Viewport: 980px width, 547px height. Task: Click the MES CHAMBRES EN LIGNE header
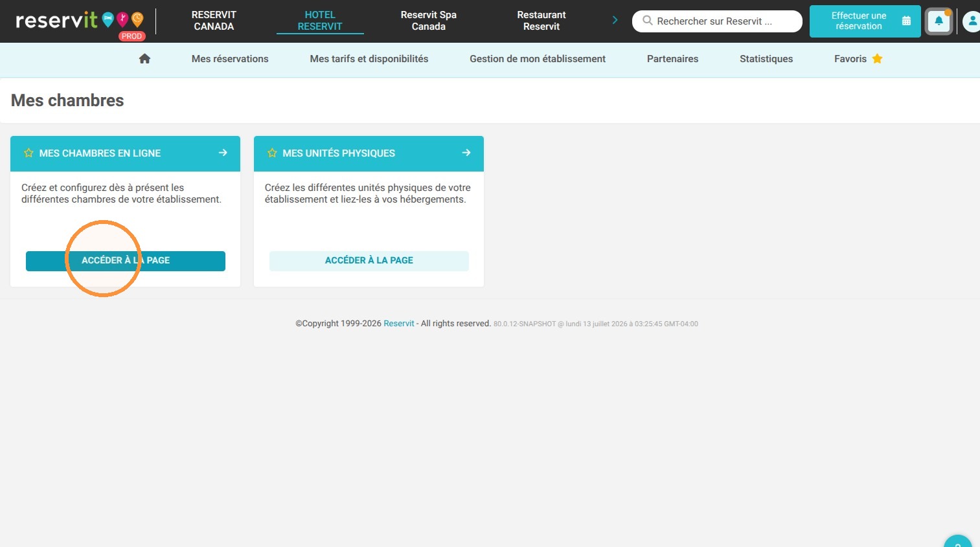(125, 153)
